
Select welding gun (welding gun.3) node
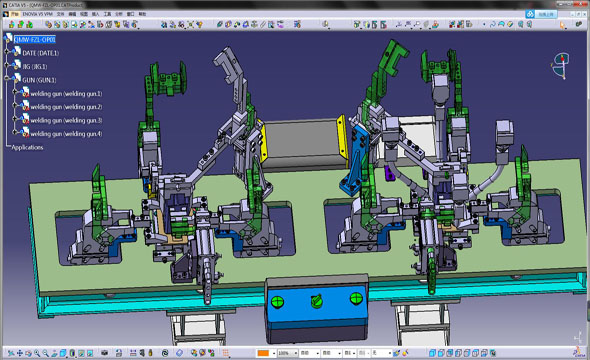66,120
